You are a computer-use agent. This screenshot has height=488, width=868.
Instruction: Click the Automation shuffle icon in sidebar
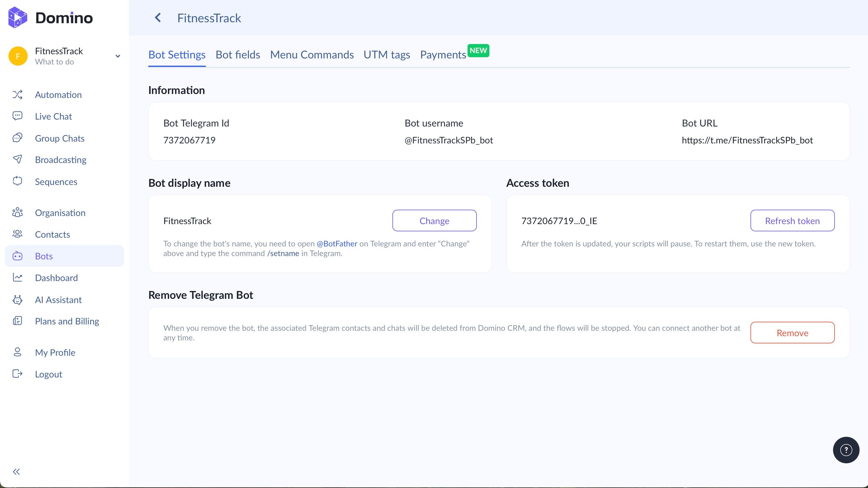(17, 95)
